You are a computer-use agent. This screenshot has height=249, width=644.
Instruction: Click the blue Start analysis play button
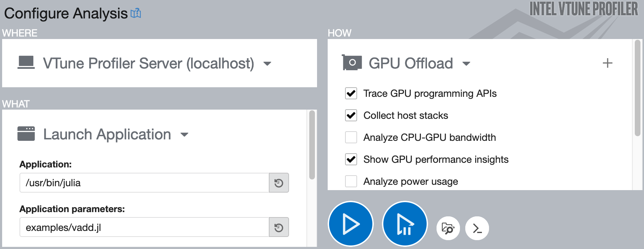[x=351, y=224]
